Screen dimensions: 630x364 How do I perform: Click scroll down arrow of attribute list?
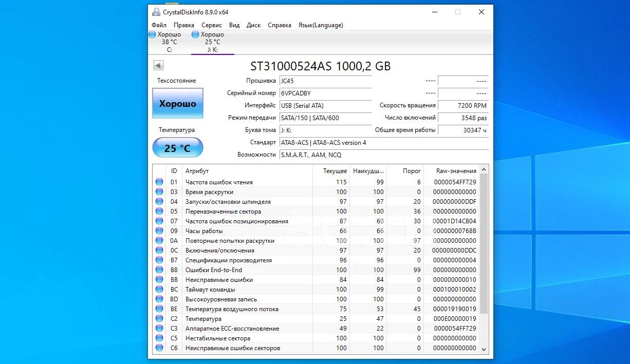coord(484,349)
